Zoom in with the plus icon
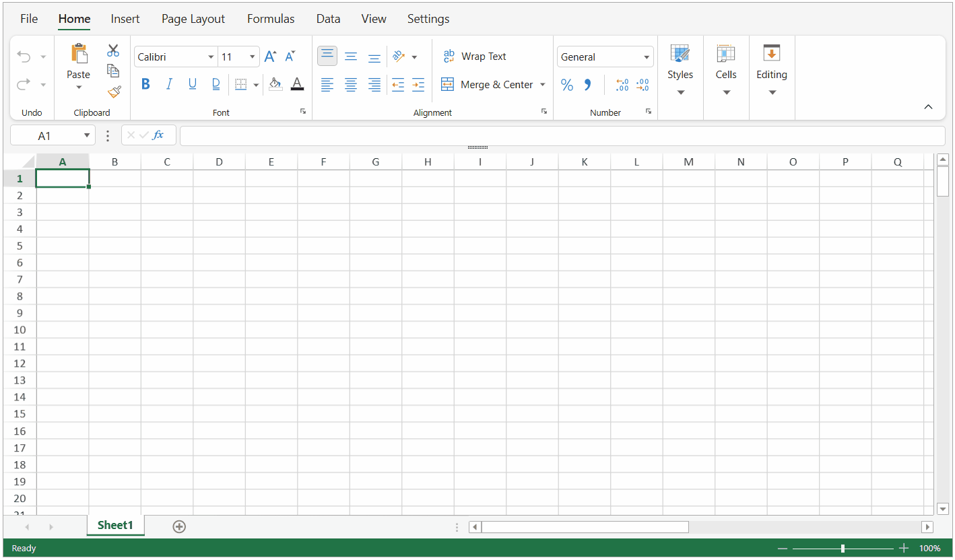The height and width of the screenshot is (560, 955). [x=904, y=549]
